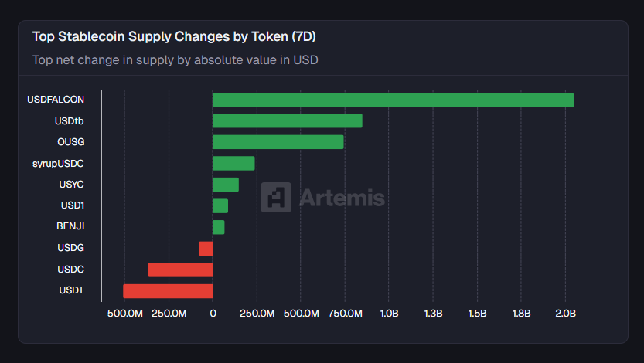Select the red USDG bar
The height and width of the screenshot is (363, 644).
206,248
